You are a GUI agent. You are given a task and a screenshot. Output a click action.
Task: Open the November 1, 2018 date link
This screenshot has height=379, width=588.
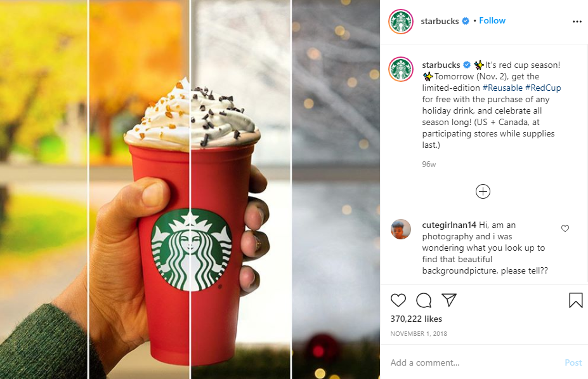click(x=419, y=333)
